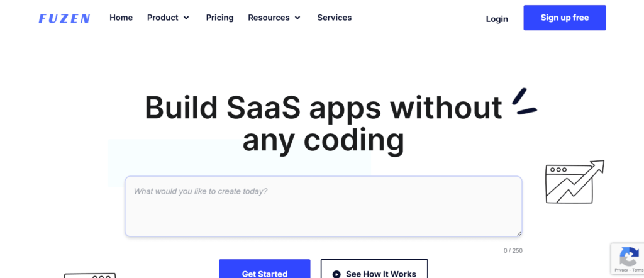Select the Product menu label
Viewport: 644px width, 278px height.
(163, 18)
